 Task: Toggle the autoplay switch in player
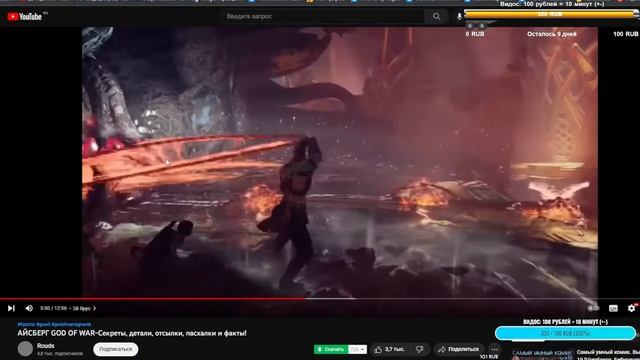593,308
